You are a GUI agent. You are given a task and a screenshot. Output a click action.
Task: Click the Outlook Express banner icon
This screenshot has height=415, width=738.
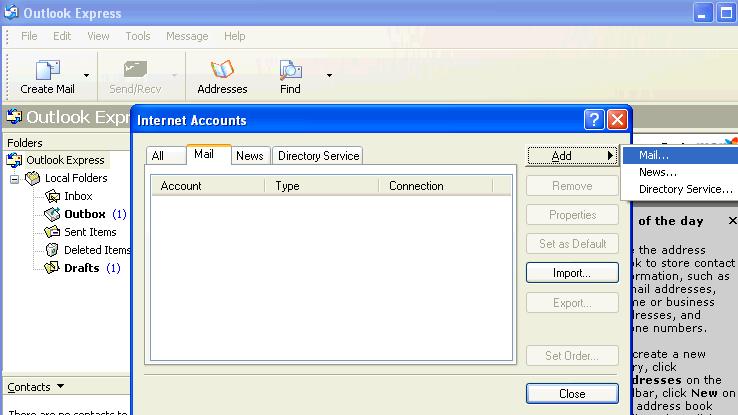click(14, 116)
